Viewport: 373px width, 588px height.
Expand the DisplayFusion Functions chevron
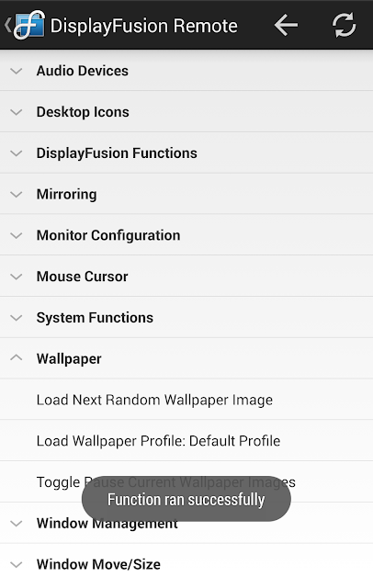pyautogui.click(x=17, y=153)
